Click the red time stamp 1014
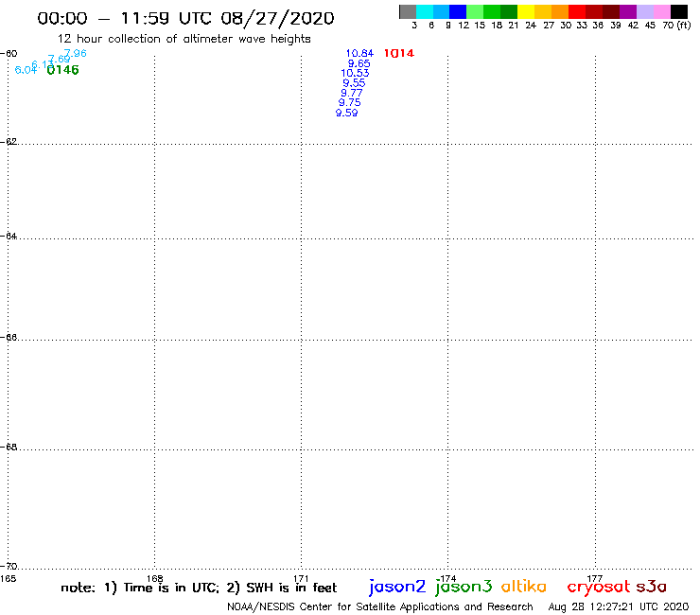This screenshot has width=700, height=615. (399, 53)
